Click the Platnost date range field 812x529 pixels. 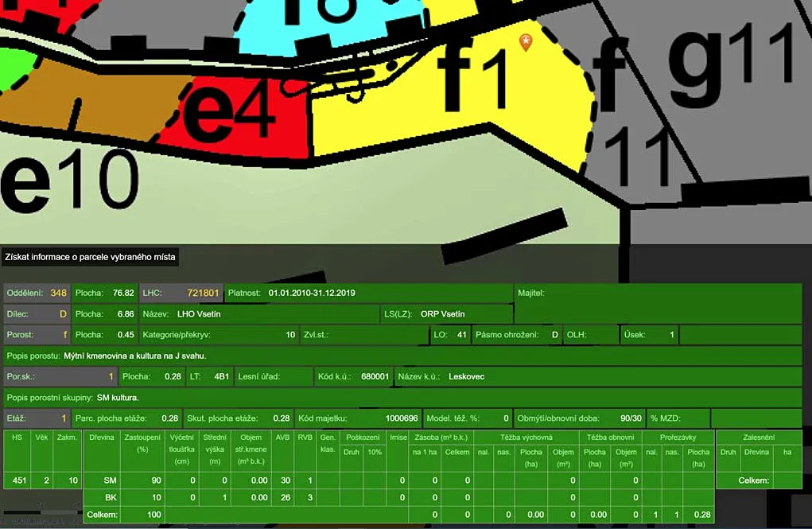coord(312,293)
